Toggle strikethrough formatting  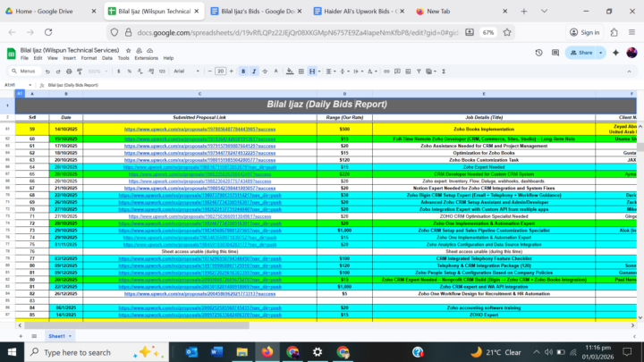[x=265, y=72]
